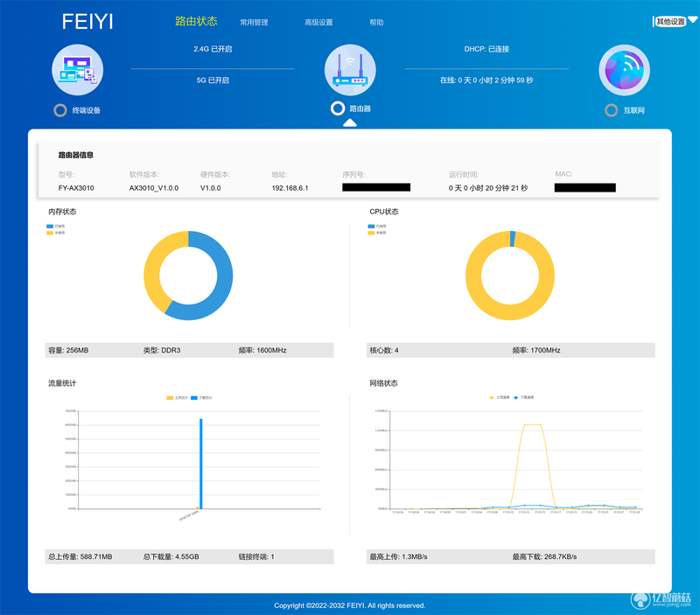Image resolution: width=700 pixels, height=615 pixels.
Task: Toggle yellow upload total legend in traffic chart
Action: pos(177,398)
